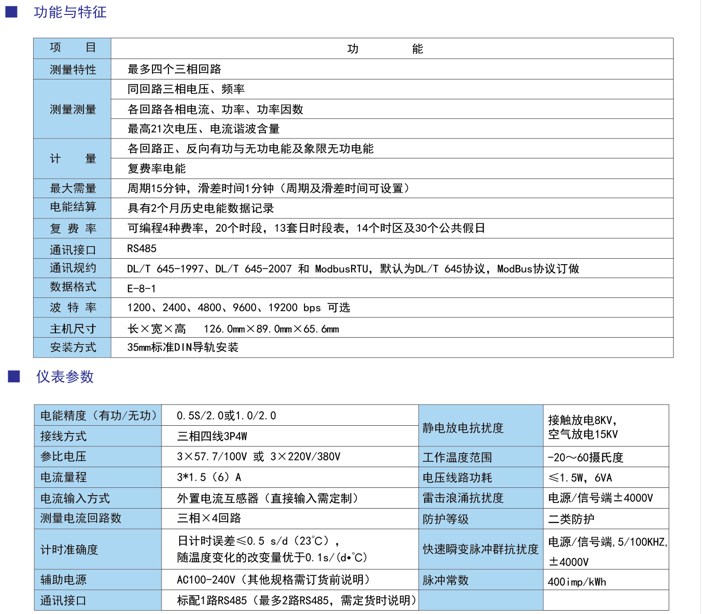Click the 电流量程 label
706x614 pixels.
click(63, 477)
